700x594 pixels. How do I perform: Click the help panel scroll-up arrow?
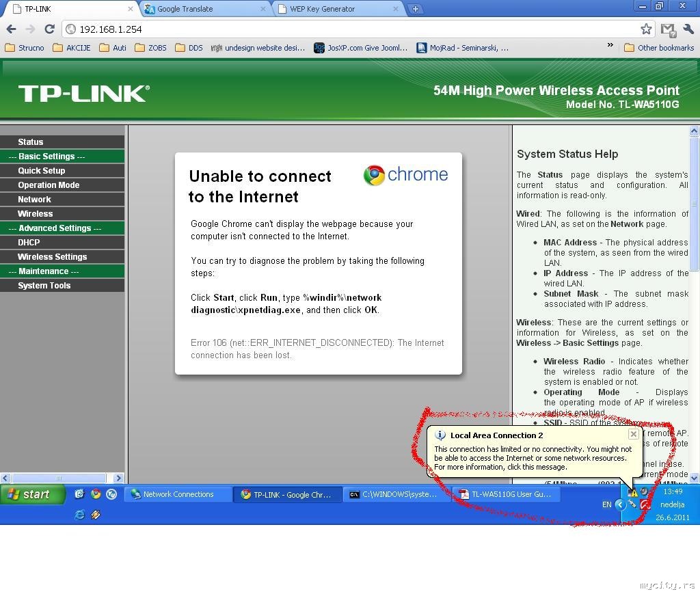click(694, 131)
